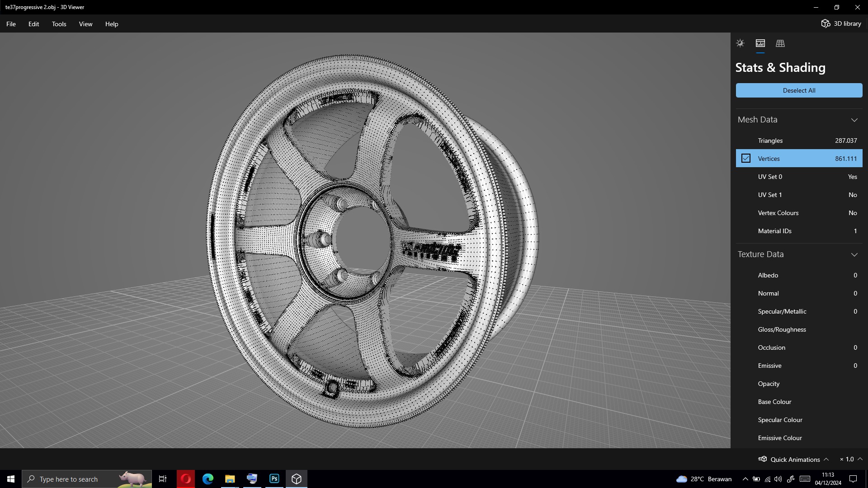868x488 pixels.
Task: Open the clock and date 11:13 flyout
Action: tap(828, 479)
